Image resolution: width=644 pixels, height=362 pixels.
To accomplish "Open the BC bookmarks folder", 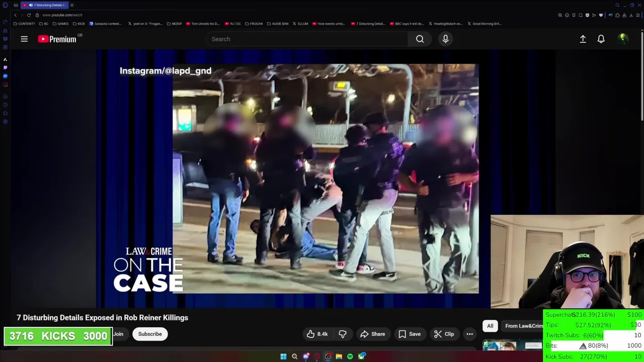I will (44, 24).
